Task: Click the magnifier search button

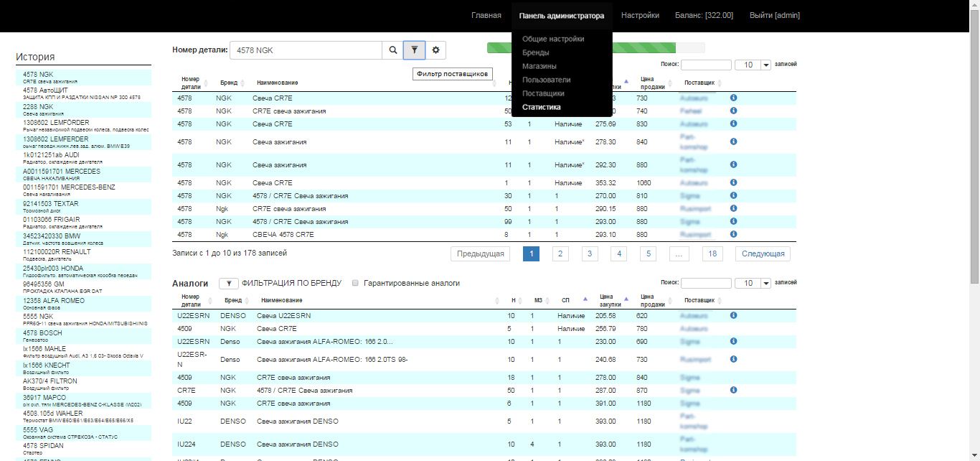Action: click(392, 50)
